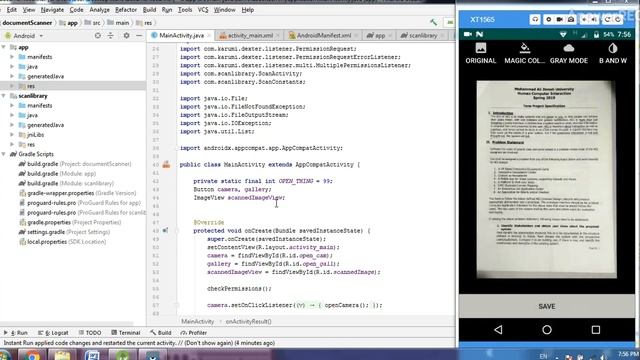Viewport: 640px width, 360px height.
Task: Tap the Android recent apps square button
Action: tap(596, 329)
